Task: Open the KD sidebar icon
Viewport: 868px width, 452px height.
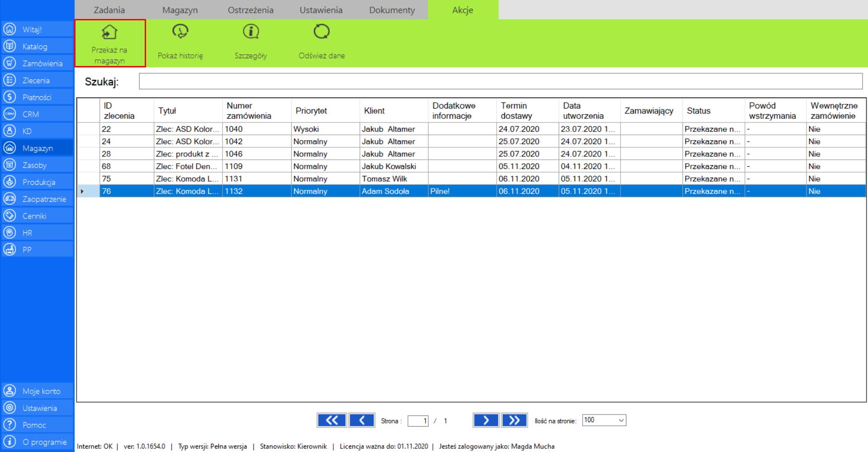Action: (x=9, y=131)
